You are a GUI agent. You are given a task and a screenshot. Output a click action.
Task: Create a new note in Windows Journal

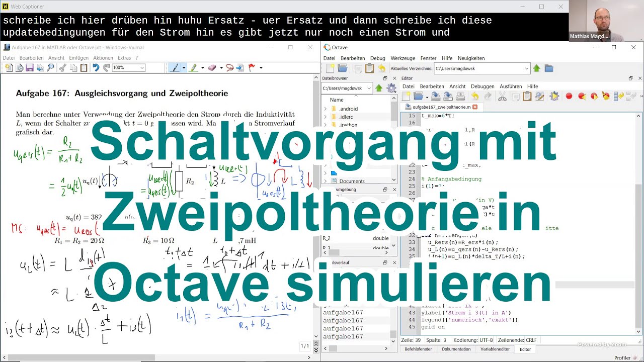pyautogui.click(x=9, y=68)
